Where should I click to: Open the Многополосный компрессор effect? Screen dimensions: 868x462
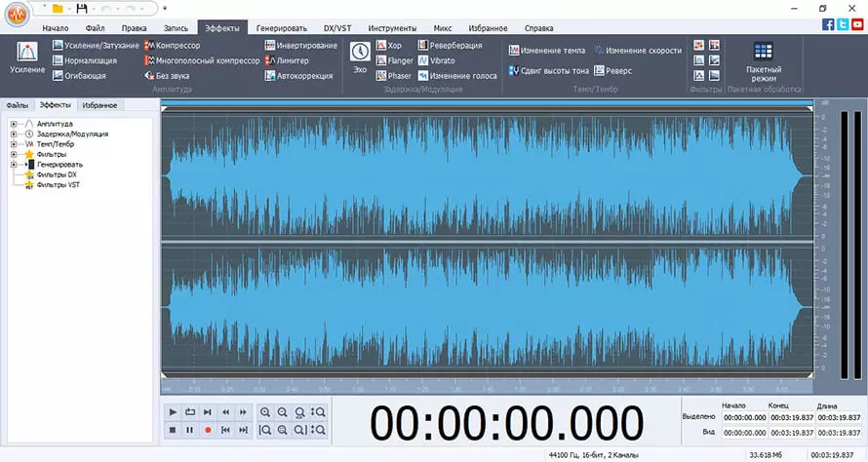pyautogui.click(x=202, y=60)
